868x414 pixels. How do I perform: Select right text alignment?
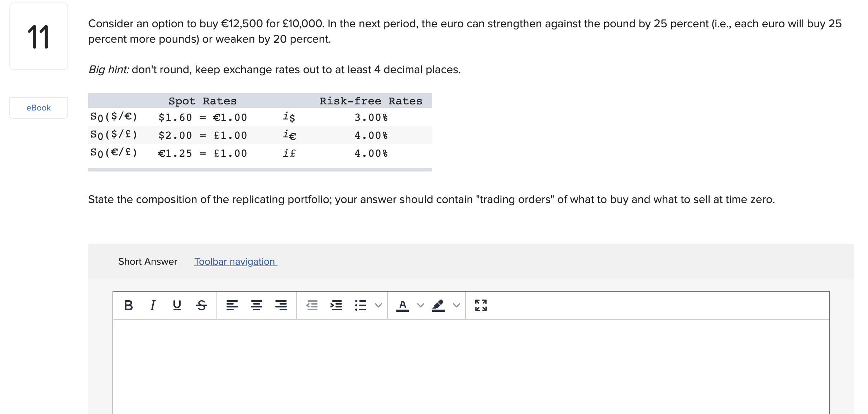tap(281, 305)
